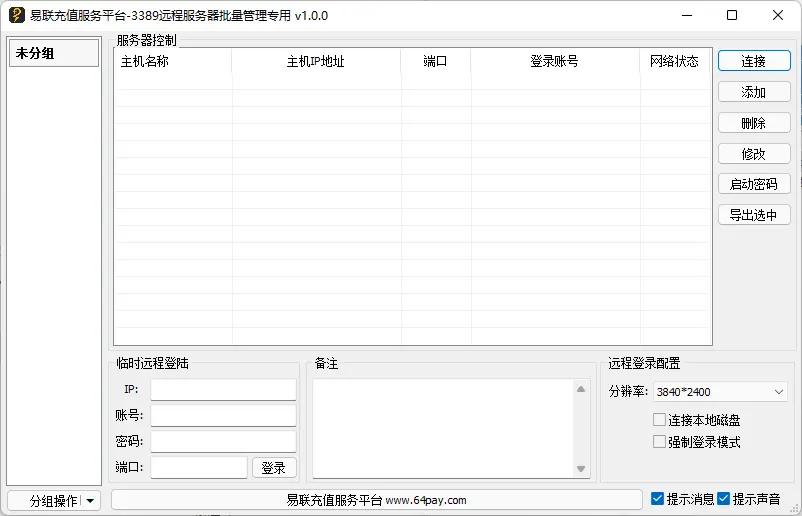Click the 修改 button
The height and width of the screenshot is (516, 802).
(x=753, y=154)
